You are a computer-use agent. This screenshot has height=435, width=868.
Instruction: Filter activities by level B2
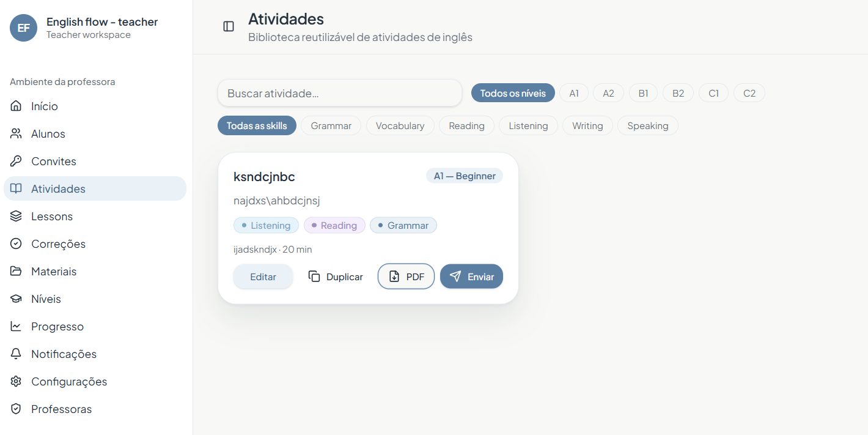(678, 93)
